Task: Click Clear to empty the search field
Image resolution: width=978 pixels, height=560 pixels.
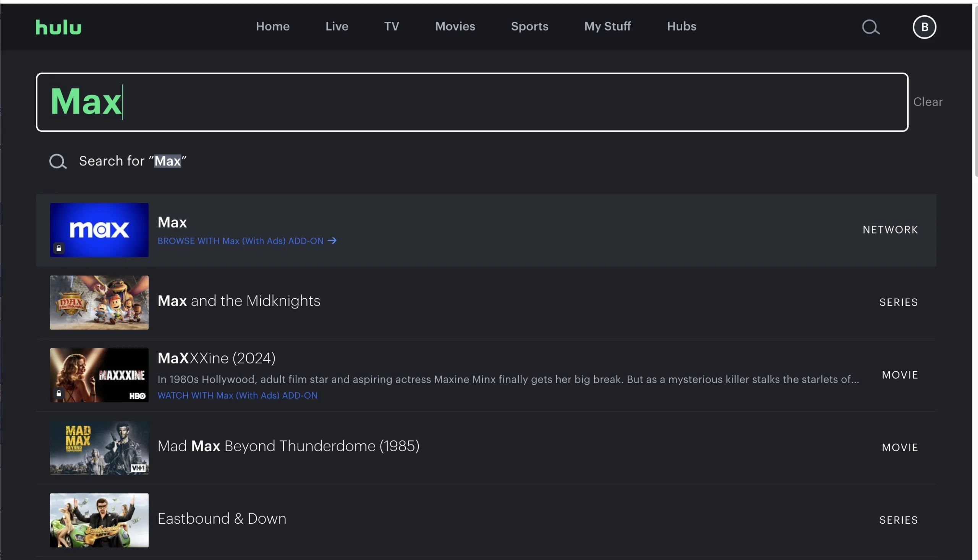Action: coord(928,102)
